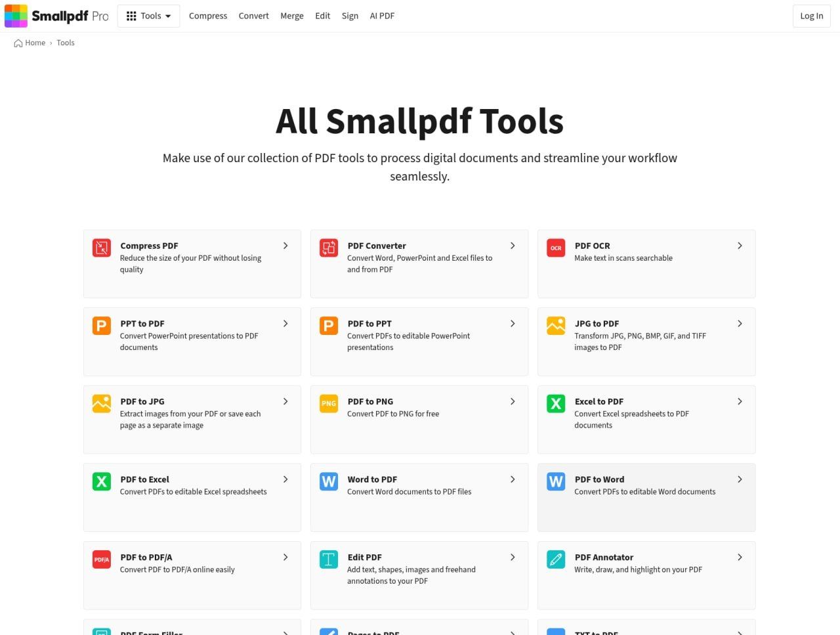The image size is (840, 635).
Task: Click the chevron on Edit PDF card
Action: click(513, 558)
